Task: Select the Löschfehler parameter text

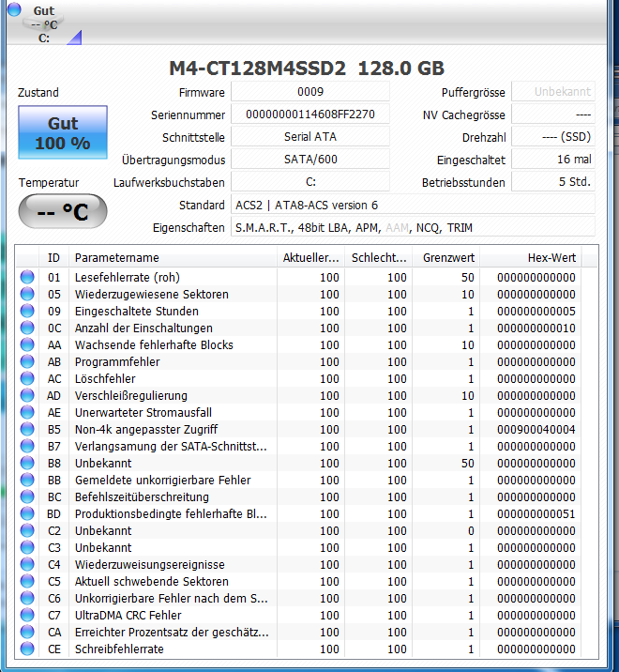Action: (x=105, y=379)
